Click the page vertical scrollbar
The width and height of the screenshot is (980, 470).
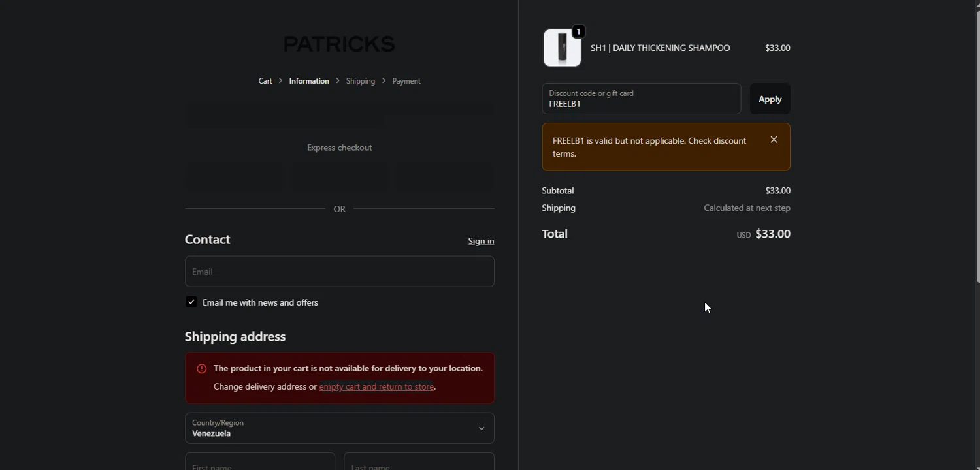977,148
